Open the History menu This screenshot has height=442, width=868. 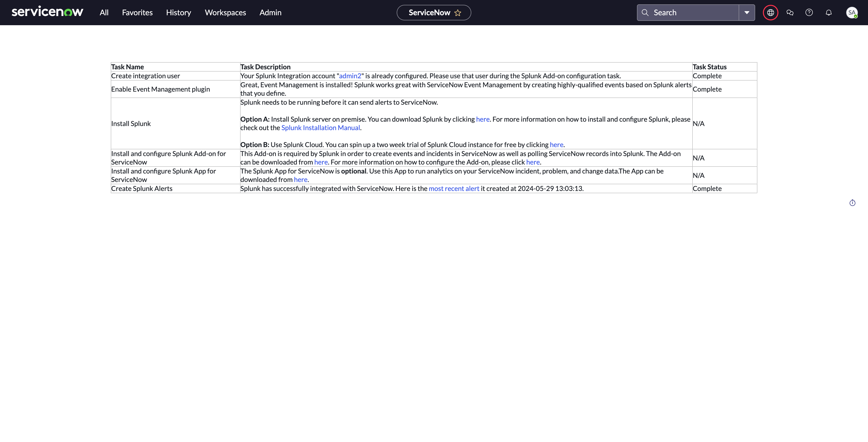[178, 12]
